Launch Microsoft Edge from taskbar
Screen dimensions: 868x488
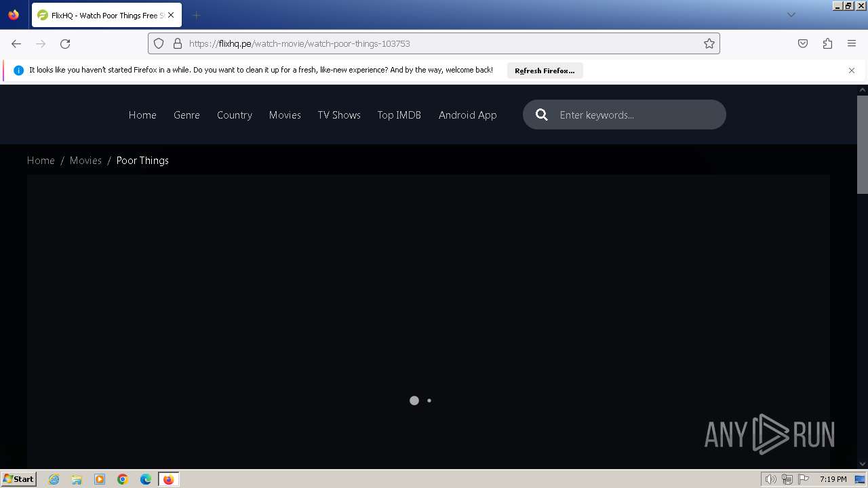[146, 479]
